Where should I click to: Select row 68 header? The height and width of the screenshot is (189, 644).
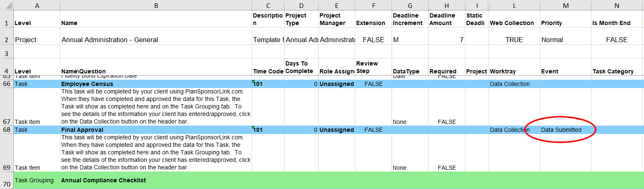(7, 130)
